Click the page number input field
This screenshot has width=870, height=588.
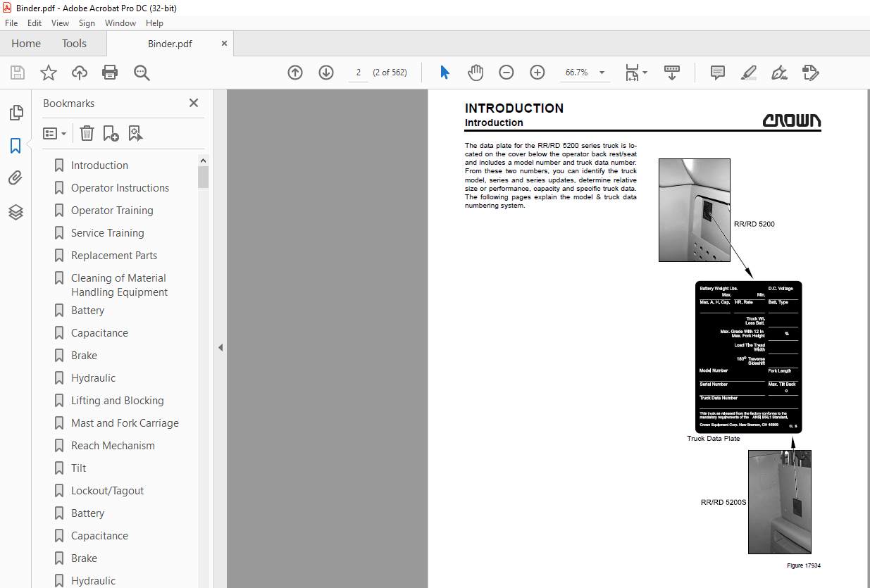tap(358, 73)
